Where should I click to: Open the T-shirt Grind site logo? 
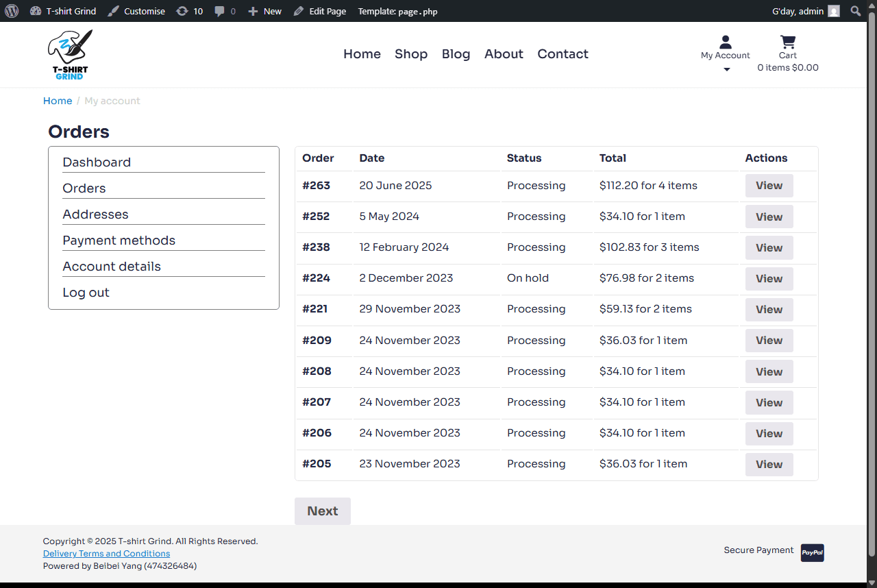coord(71,55)
